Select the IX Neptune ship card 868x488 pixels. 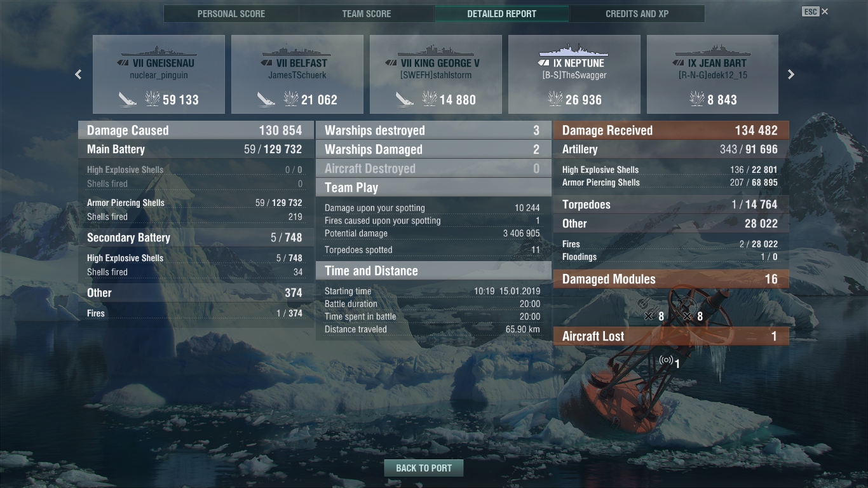pos(574,74)
